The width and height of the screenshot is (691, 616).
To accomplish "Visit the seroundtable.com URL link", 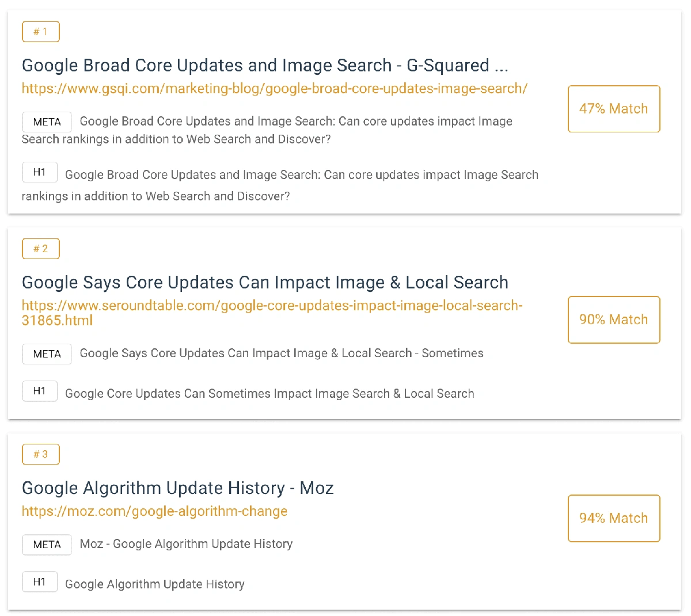I will click(x=272, y=306).
